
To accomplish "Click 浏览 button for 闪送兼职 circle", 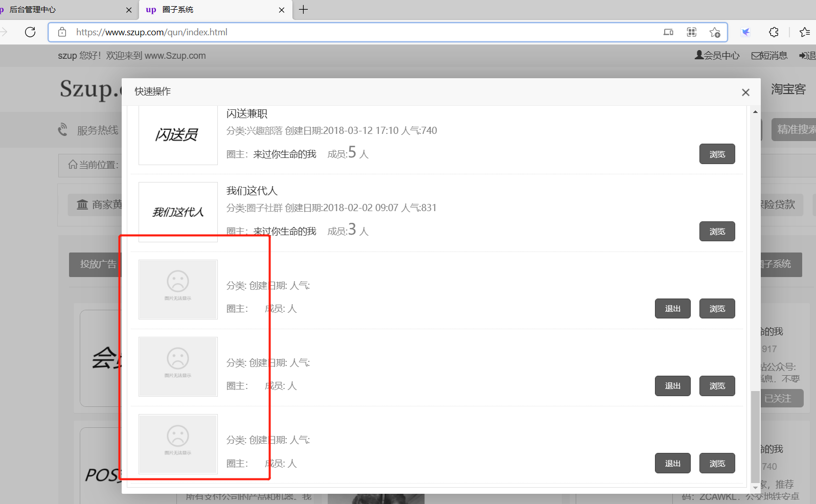I will click(717, 154).
